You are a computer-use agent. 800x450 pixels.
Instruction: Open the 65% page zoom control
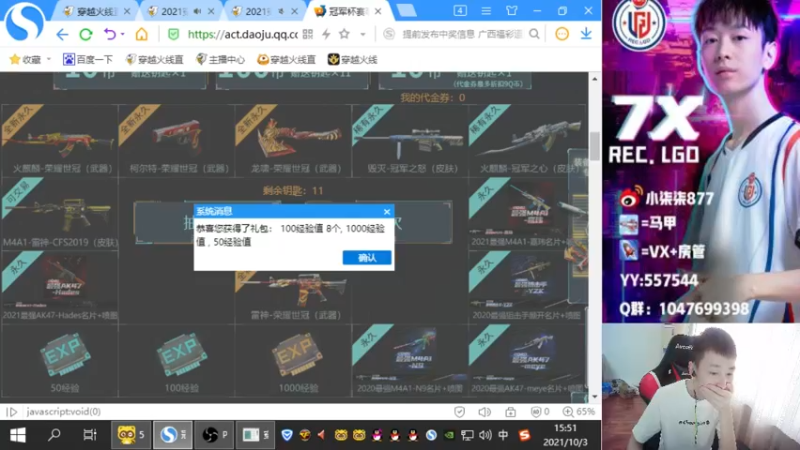tap(578, 412)
